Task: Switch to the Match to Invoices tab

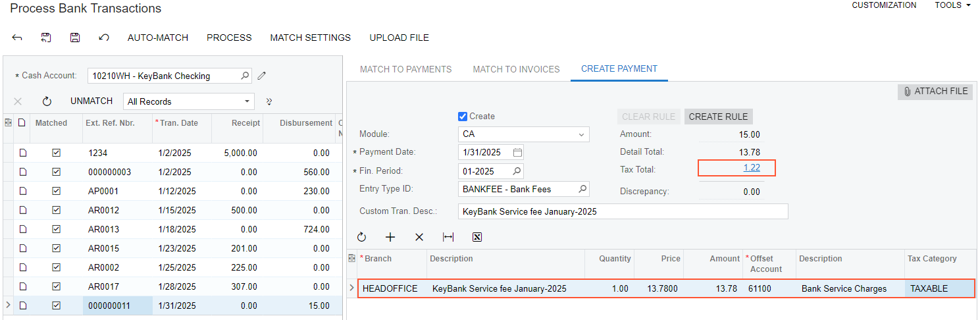Action: pyautogui.click(x=516, y=69)
